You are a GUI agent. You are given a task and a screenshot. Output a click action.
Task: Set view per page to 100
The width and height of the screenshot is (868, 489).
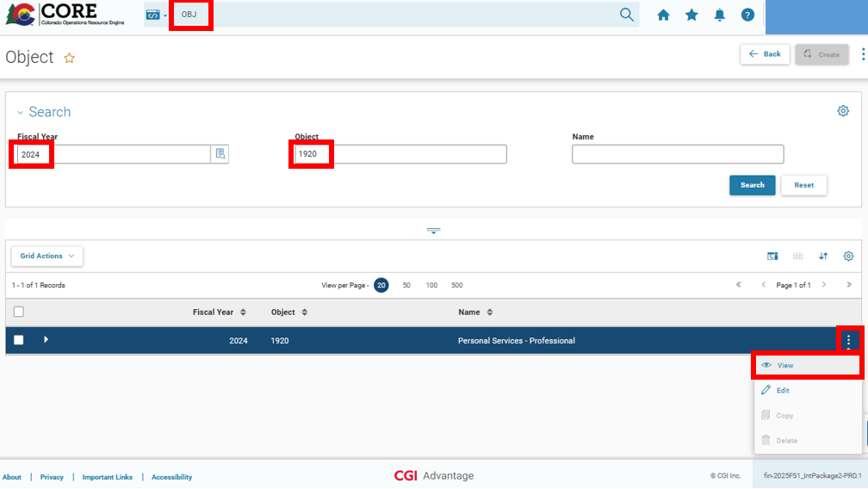coord(431,286)
